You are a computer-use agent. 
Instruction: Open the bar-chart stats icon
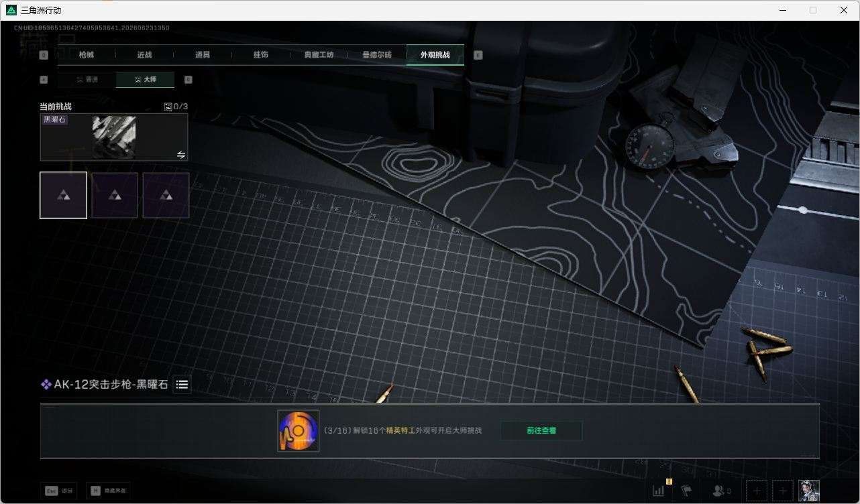pos(659,491)
